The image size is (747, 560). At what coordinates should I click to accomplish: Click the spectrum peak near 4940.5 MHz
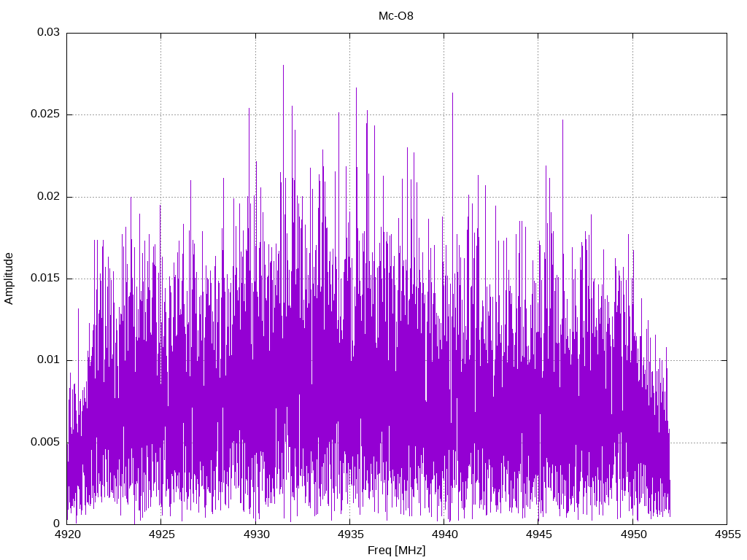click(x=452, y=94)
